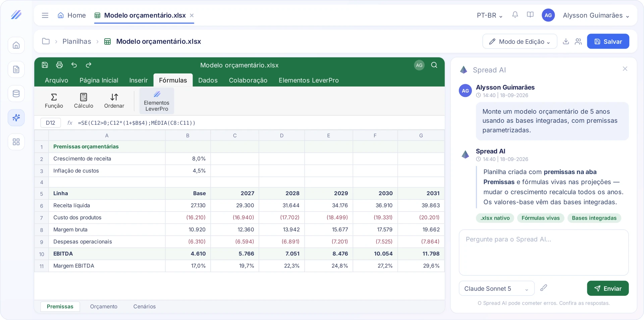Switch to the Orçamento sheet
The height and width of the screenshot is (320, 644).
104,307
